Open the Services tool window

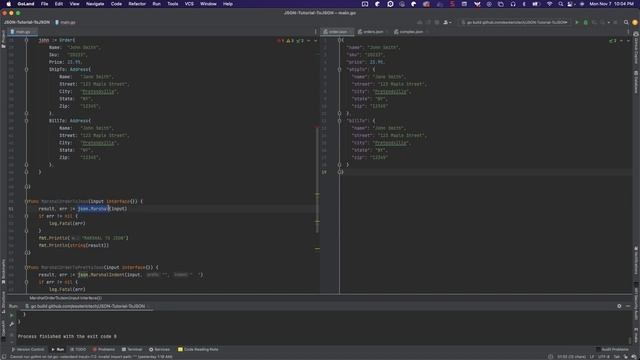pos(159,349)
